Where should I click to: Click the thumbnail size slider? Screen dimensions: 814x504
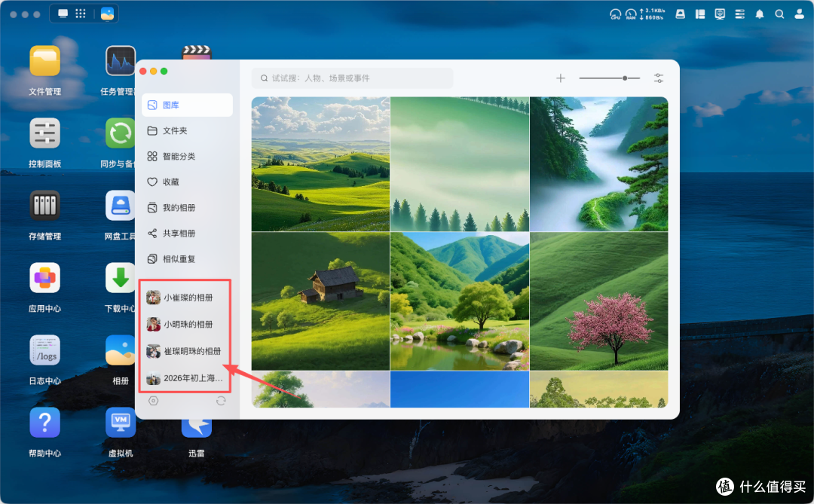(610, 78)
